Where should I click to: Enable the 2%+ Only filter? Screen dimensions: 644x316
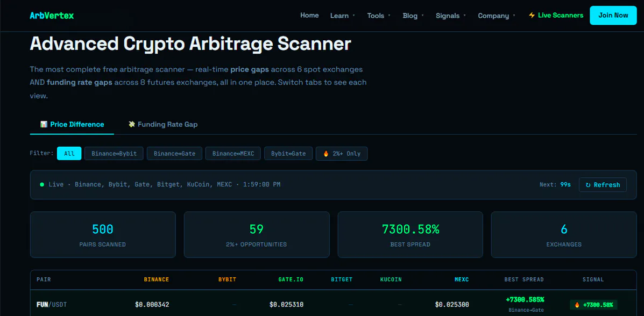342,154
